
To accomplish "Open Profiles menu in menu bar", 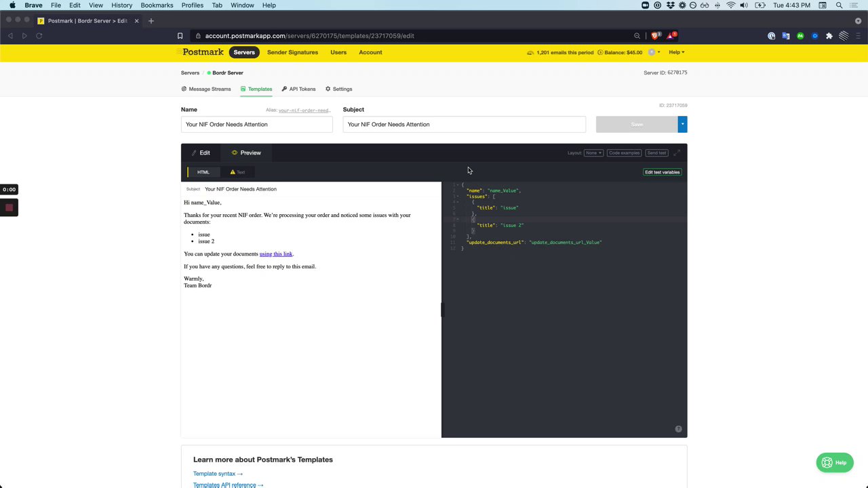I will [192, 5].
